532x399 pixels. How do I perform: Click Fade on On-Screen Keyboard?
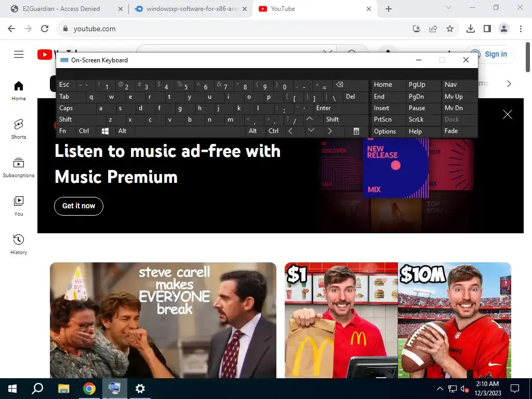click(x=459, y=131)
